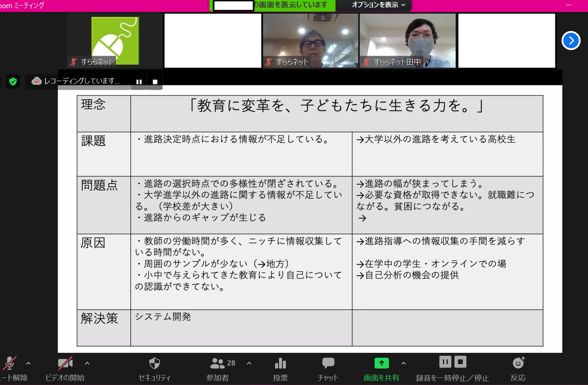Viewport: 588px width, 385px height.
Task: Click the muted mic icon on すららネット田中
Action: 366,62
